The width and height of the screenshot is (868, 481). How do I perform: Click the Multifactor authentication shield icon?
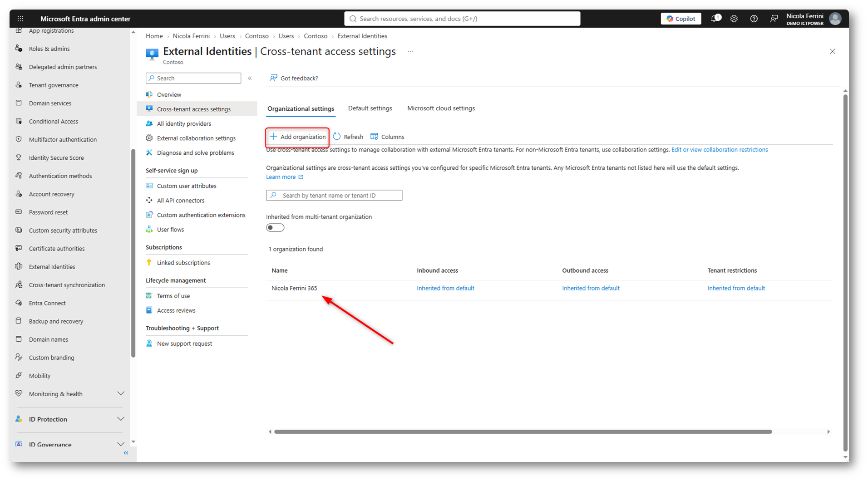19,139
